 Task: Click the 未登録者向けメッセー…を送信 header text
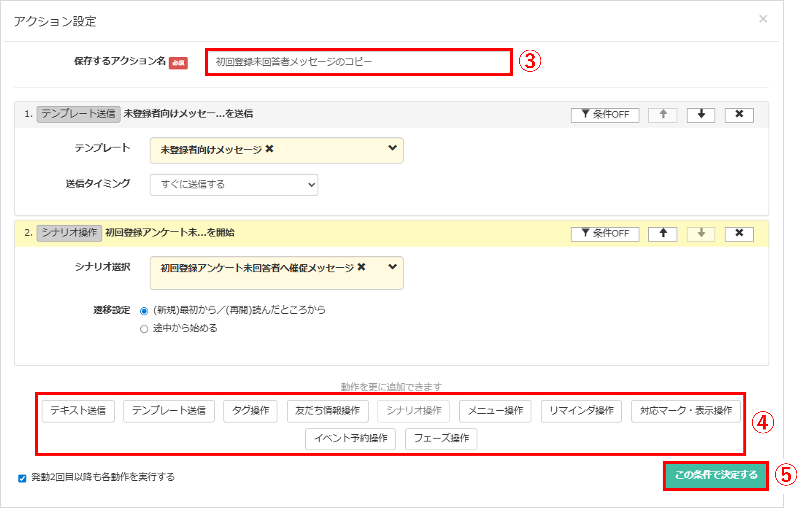pos(188,114)
